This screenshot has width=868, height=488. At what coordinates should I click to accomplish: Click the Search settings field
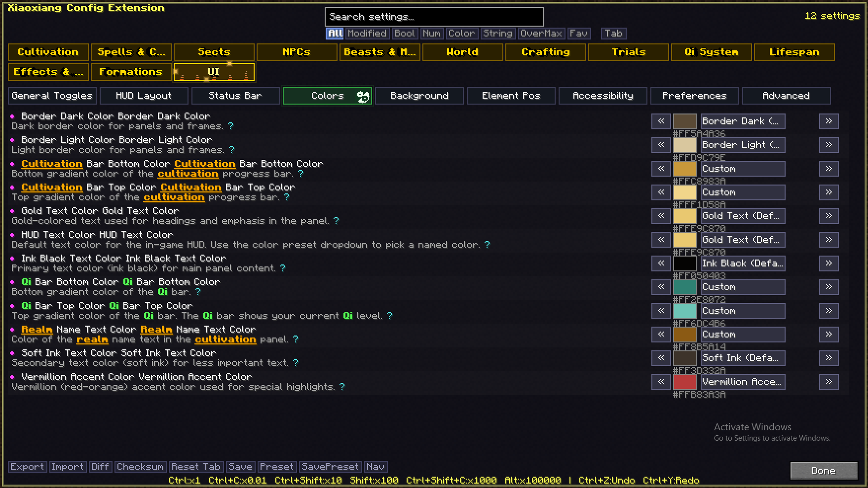click(434, 17)
